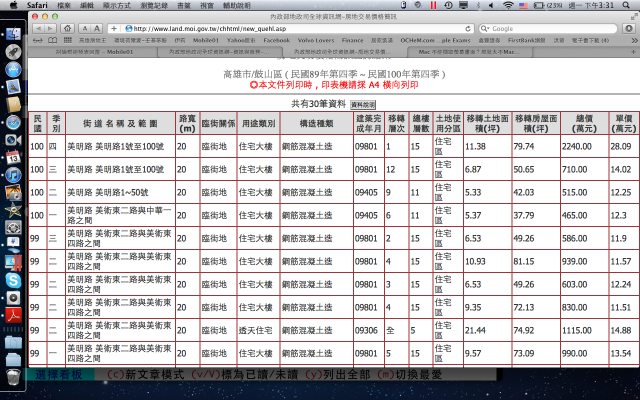The image size is (640, 400).
Task: Open Finder from the Dock
Action: pos(13,34)
